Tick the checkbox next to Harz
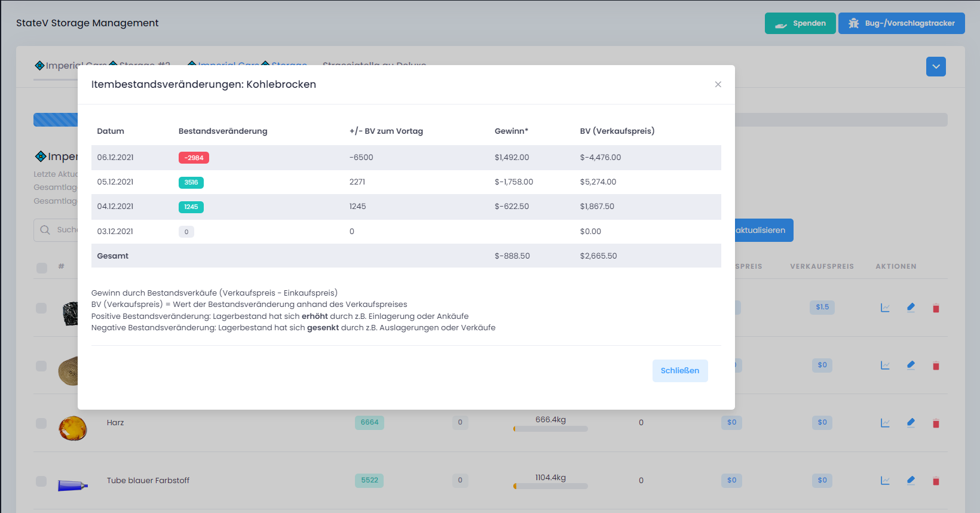This screenshot has height=513, width=980. (x=41, y=423)
